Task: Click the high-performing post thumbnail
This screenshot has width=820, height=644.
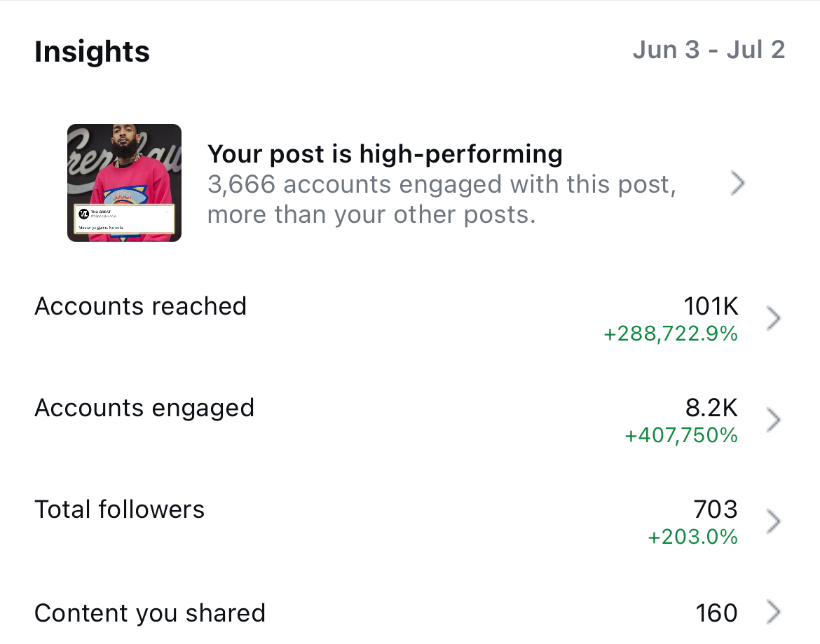Action: [x=124, y=182]
